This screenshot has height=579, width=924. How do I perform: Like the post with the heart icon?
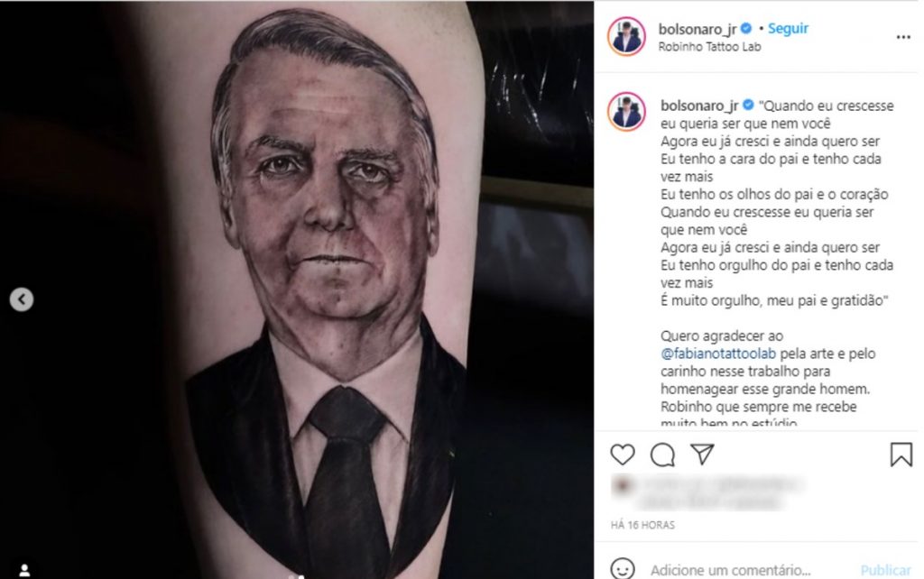pos(623,455)
